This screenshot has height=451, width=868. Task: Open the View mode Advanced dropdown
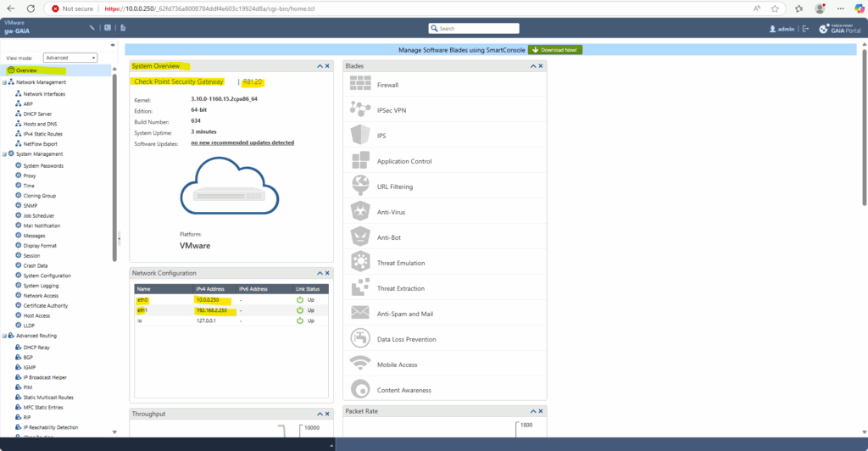click(x=70, y=58)
